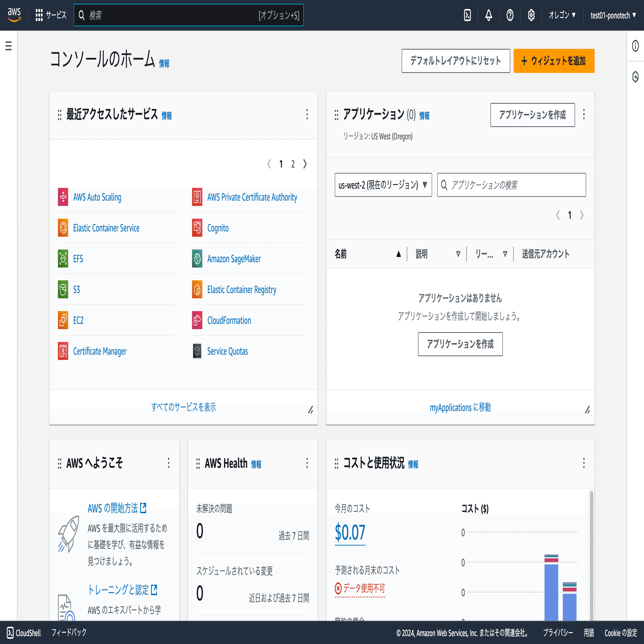Screen dimensions: 644x644
Task: Click the Service Quotas icon
Action: click(197, 351)
